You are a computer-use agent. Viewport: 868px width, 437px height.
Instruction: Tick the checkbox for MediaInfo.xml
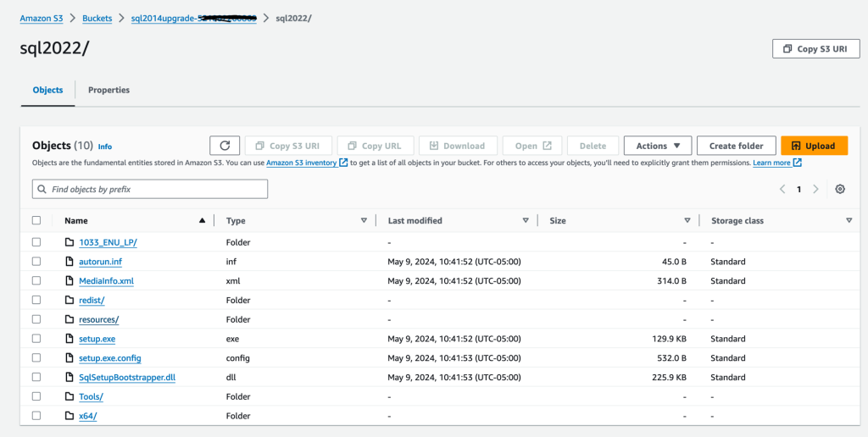point(36,281)
